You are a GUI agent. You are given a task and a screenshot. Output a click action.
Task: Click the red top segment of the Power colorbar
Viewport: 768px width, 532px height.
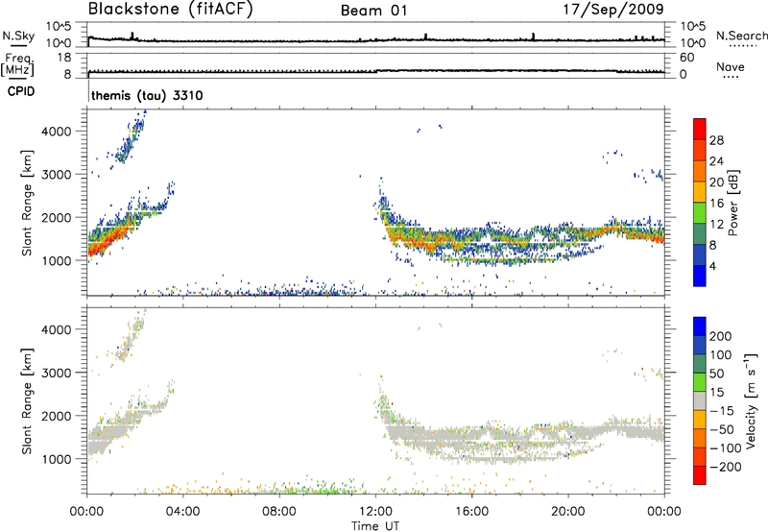pyautogui.click(x=700, y=130)
